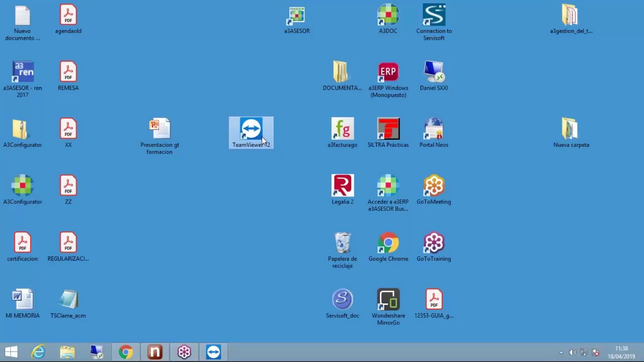Open the Windows Start button
Image resolution: width=644 pixels, height=362 pixels.
coord(11,352)
